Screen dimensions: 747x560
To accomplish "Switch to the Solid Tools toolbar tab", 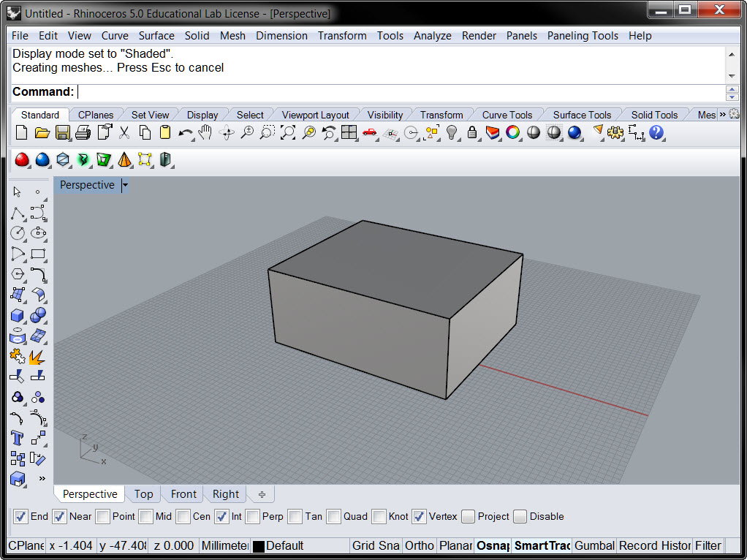I will coord(654,115).
